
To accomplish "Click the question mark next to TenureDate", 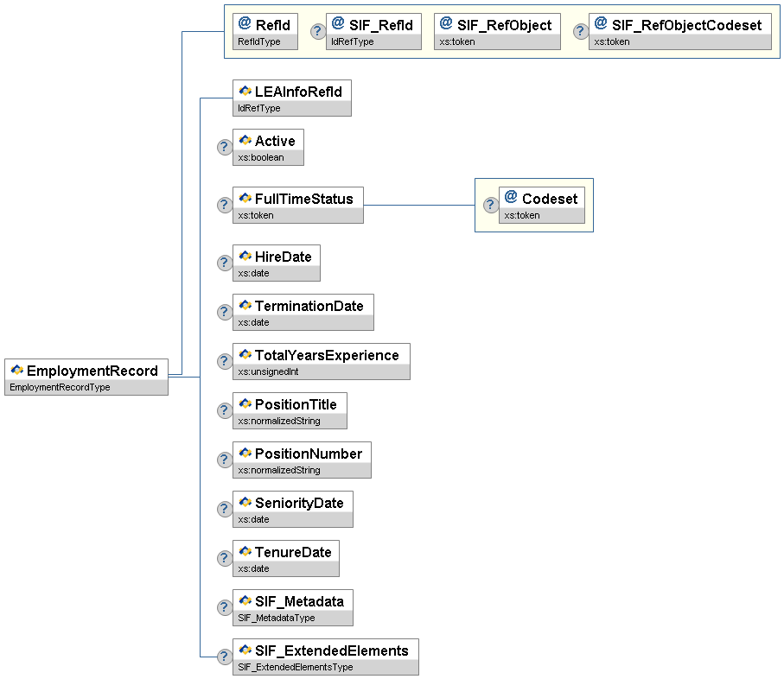I will pos(224,558).
